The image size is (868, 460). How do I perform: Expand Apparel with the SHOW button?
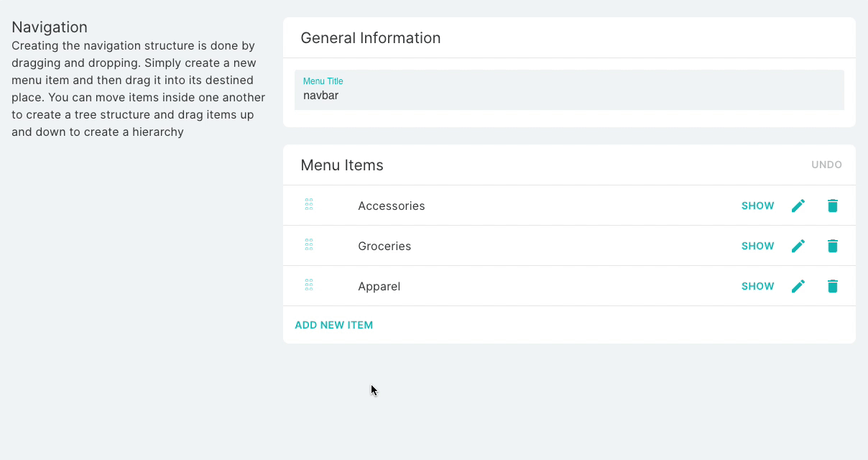[758, 286]
